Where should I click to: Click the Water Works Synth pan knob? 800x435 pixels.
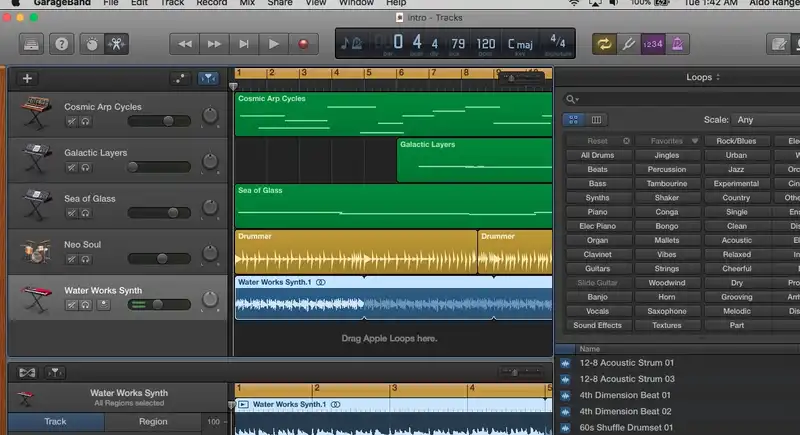click(x=210, y=299)
